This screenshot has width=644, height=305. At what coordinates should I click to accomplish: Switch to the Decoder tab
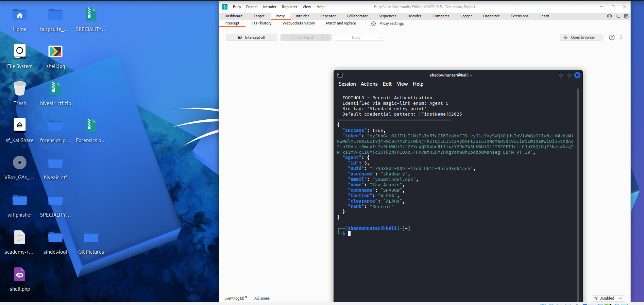point(414,16)
